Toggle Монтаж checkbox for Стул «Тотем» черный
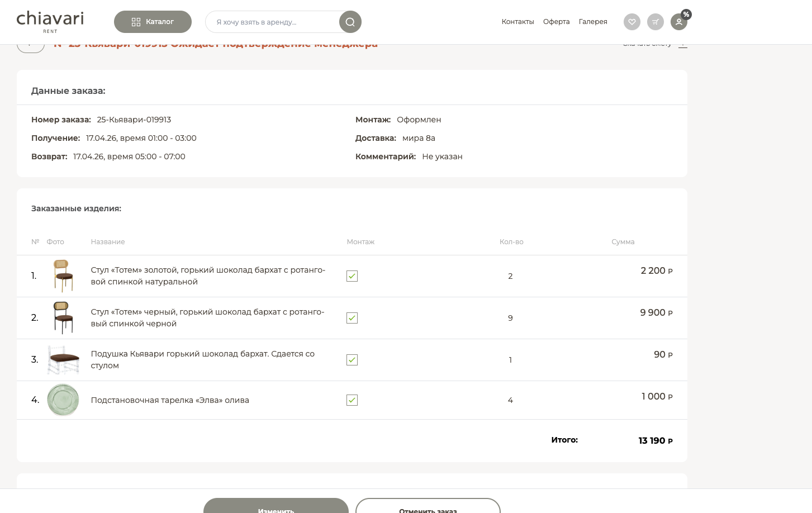This screenshot has height=513, width=812. 352,318
